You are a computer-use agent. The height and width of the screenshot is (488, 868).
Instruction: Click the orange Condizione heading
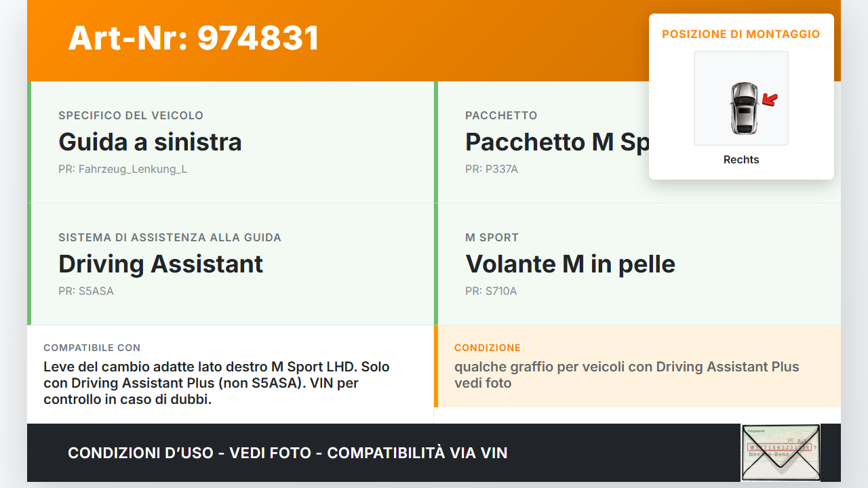[x=488, y=348]
